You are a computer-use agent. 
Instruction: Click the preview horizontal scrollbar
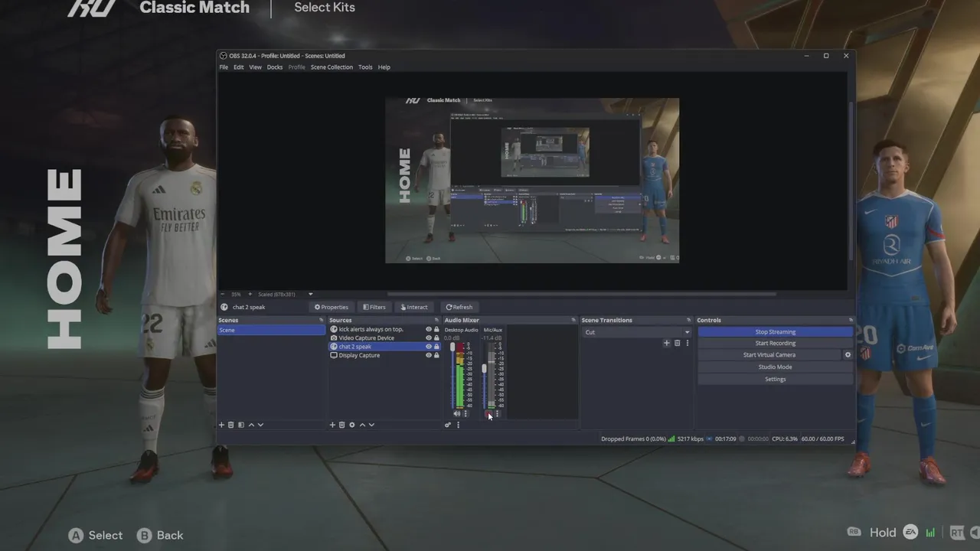click(582, 294)
